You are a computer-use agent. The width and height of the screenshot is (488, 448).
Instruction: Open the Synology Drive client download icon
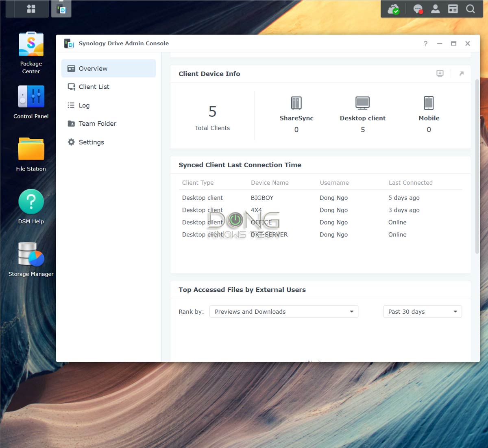[440, 73]
